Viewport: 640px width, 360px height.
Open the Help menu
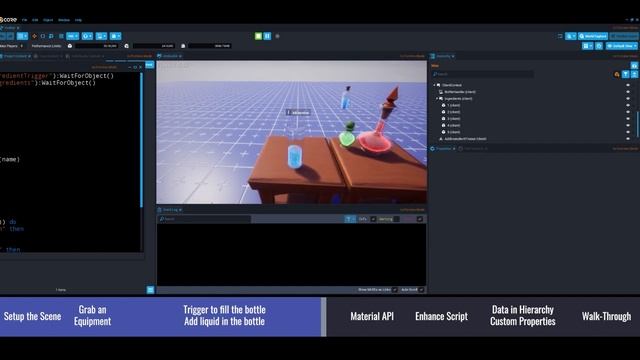[78, 20]
